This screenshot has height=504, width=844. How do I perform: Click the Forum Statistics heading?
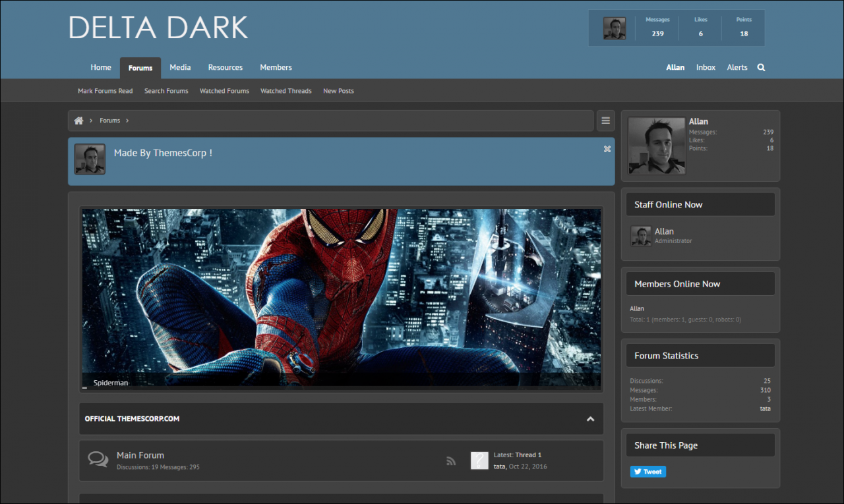(x=666, y=356)
